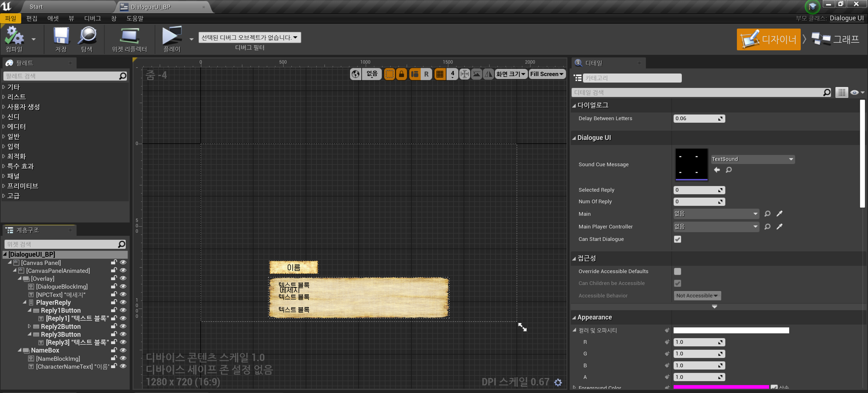The image size is (868, 393).
Task: Enable Override Accessible Defaults checkbox
Action: tap(677, 271)
